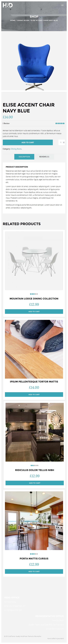
Task: Click the five-star product rating
Action: 60,123
